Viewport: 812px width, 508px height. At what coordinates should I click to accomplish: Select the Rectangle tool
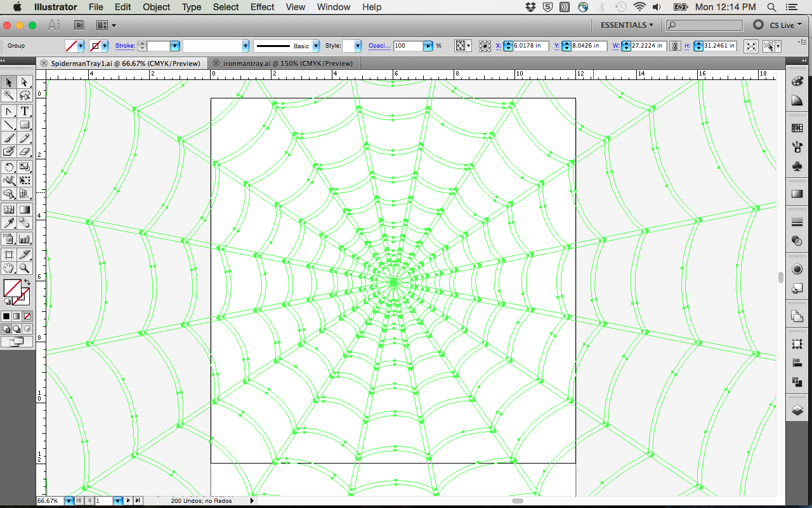click(25, 124)
